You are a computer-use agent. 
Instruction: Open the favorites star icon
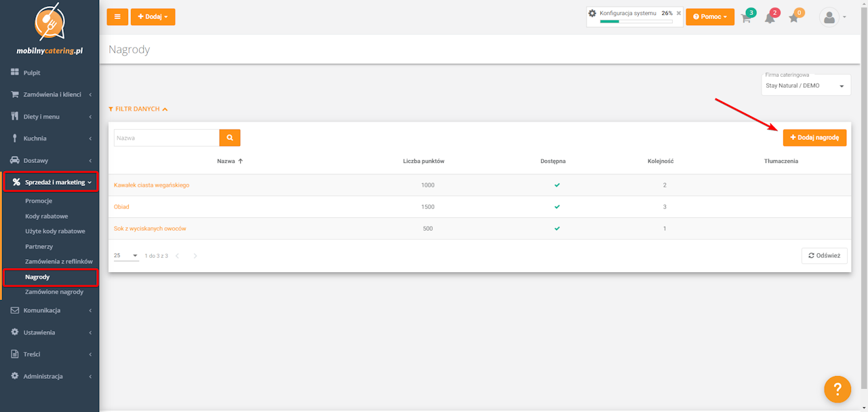(x=794, y=18)
